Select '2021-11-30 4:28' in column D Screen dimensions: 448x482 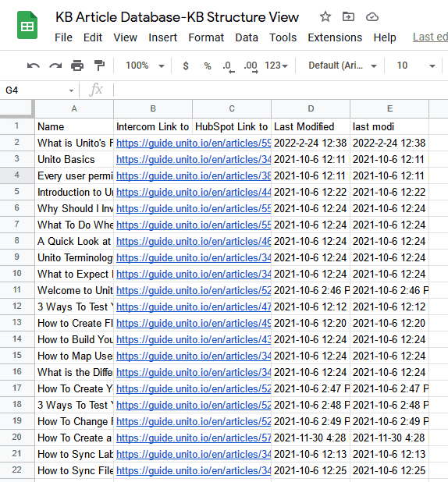[311, 438]
